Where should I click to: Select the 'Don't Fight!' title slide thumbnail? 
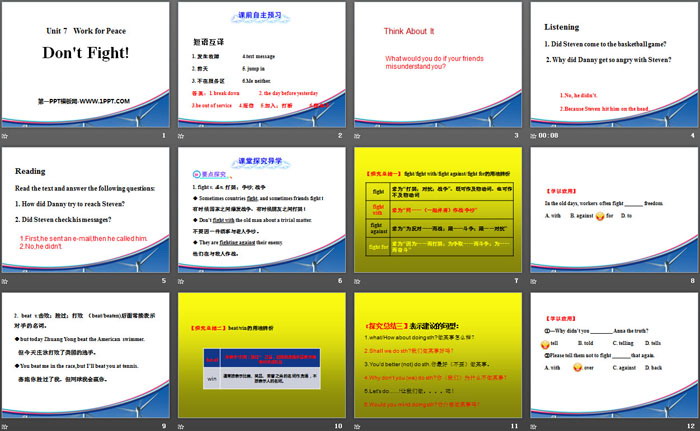pos(84,63)
